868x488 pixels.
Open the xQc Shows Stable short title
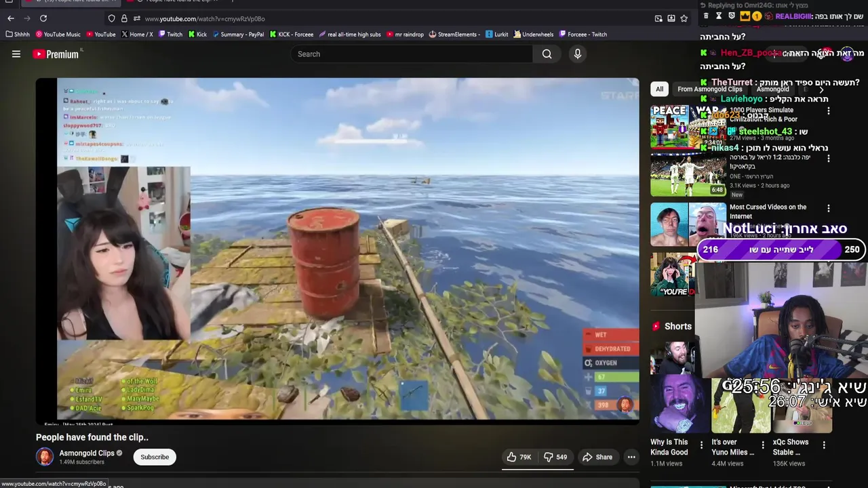pos(791,447)
